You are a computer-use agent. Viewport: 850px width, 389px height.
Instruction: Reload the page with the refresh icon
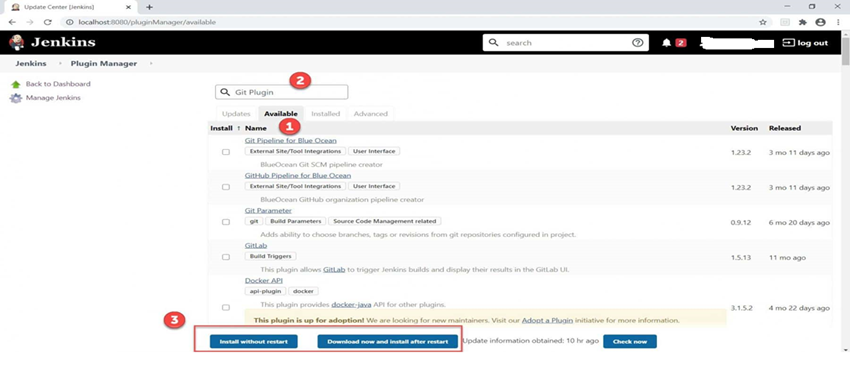coord(47,22)
